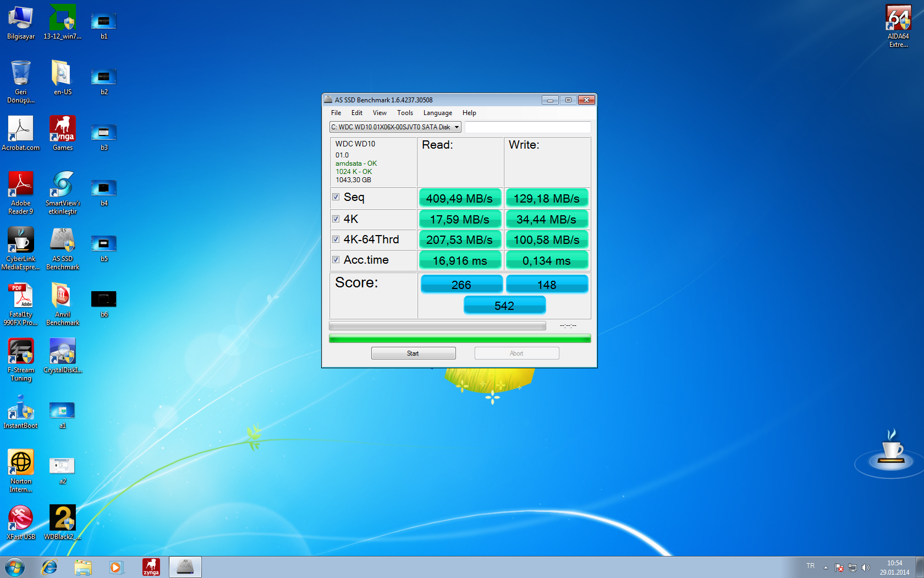Viewport: 924px width, 578px height.
Task: Disable the 4K-64Thrd test checkbox
Action: 335,239
